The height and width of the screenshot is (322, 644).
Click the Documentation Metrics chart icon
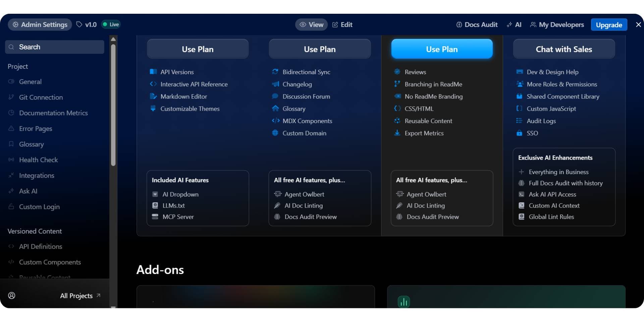(x=11, y=113)
